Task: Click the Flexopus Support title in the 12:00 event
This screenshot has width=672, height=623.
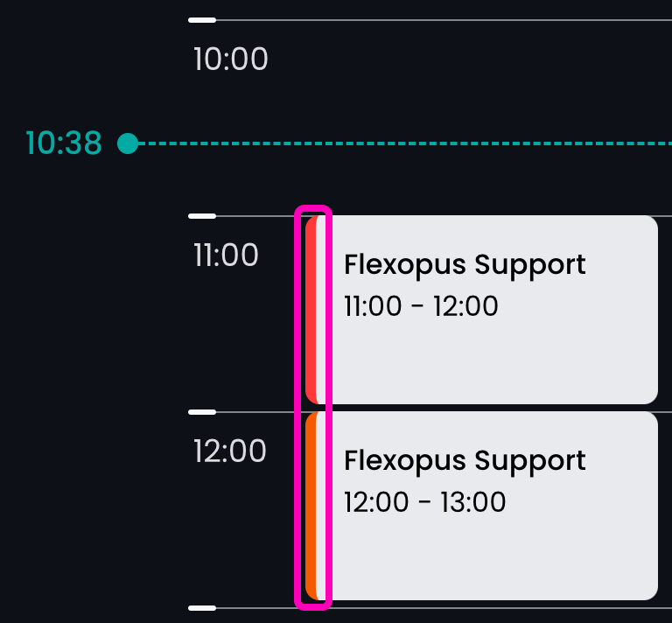Action: pyautogui.click(x=465, y=460)
